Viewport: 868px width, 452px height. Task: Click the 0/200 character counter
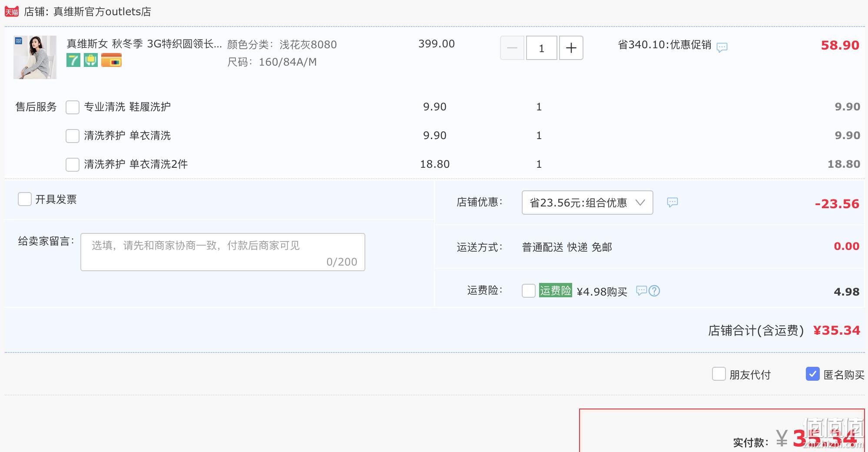pos(342,262)
